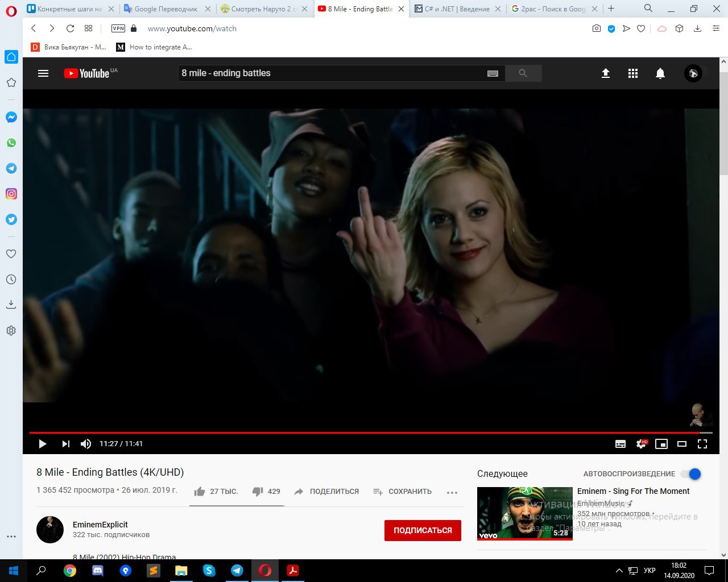Open sidebar three-dot setup menu

pos(11,537)
